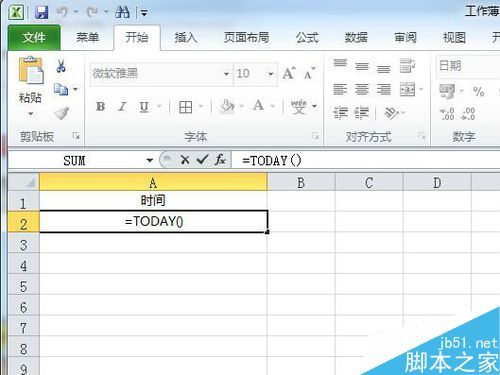This screenshot has height=375, width=500.
Task: Click the Redo arrow icon
Action: (92, 13)
